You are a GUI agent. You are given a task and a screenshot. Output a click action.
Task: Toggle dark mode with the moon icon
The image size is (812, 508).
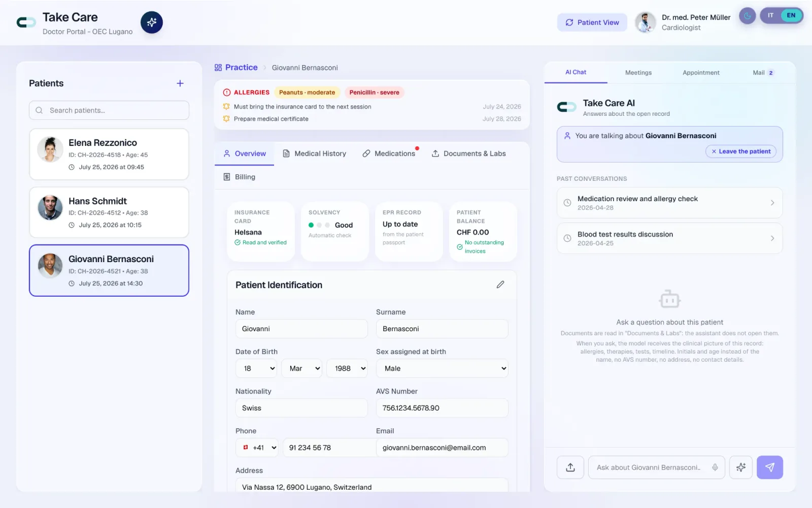(747, 16)
